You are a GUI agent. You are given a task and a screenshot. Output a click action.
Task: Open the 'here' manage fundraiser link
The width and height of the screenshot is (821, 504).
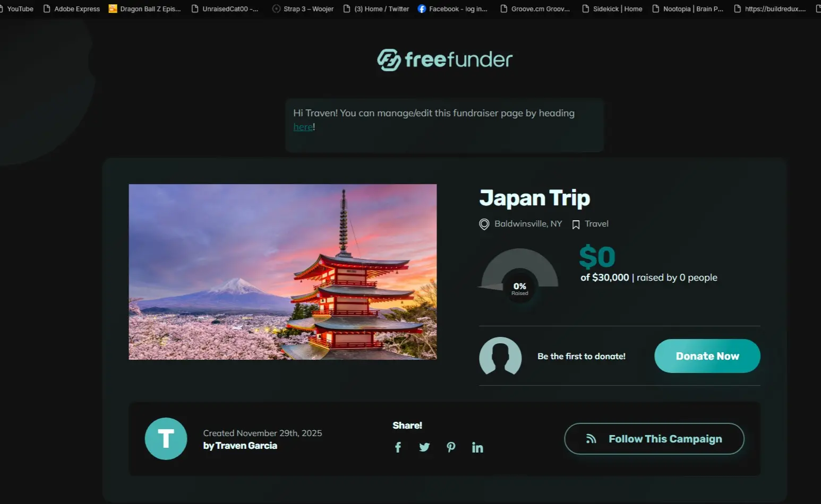(x=303, y=127)
